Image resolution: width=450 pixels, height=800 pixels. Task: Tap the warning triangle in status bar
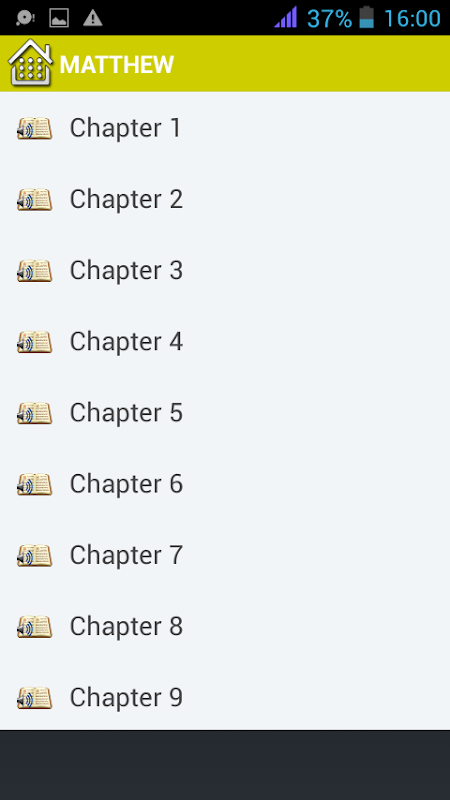[x=92, y=18]
